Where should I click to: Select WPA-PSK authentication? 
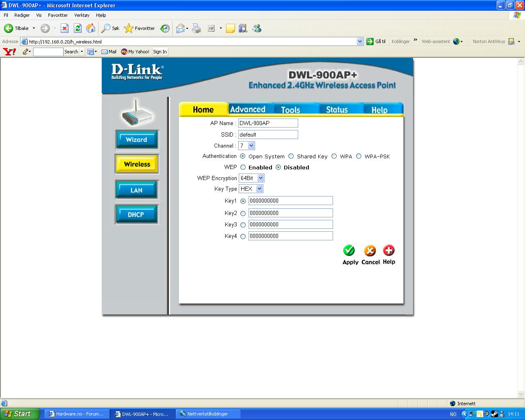[x=359, y=156]
